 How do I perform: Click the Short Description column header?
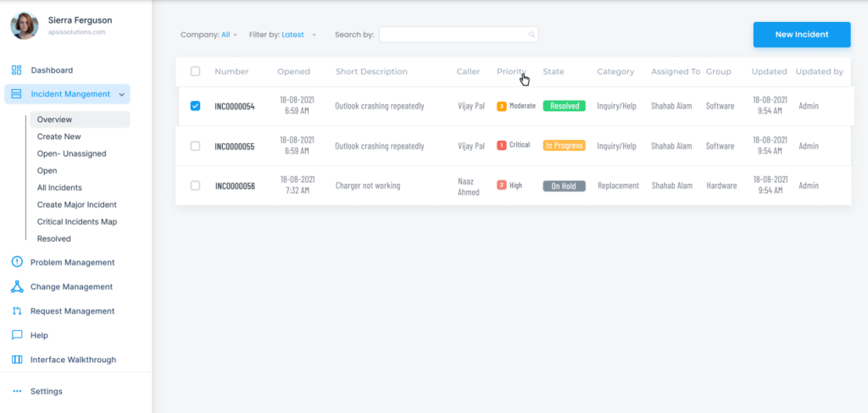371,71
